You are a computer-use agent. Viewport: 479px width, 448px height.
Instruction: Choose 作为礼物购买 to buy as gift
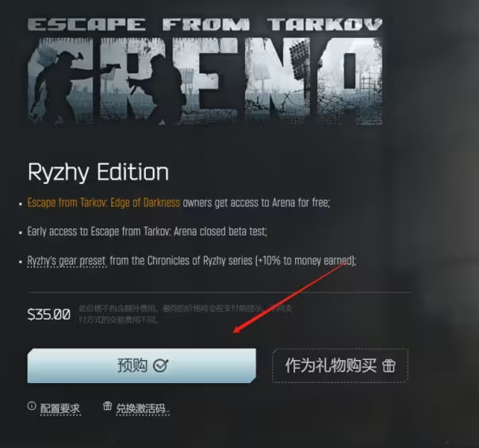pyautogui.click(x=340, y=366)
